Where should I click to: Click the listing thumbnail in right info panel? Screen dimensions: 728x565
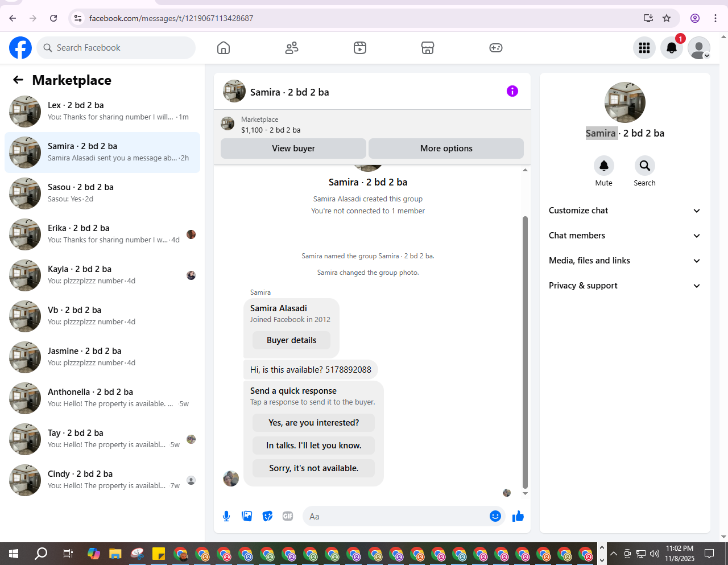pos(625,102)
